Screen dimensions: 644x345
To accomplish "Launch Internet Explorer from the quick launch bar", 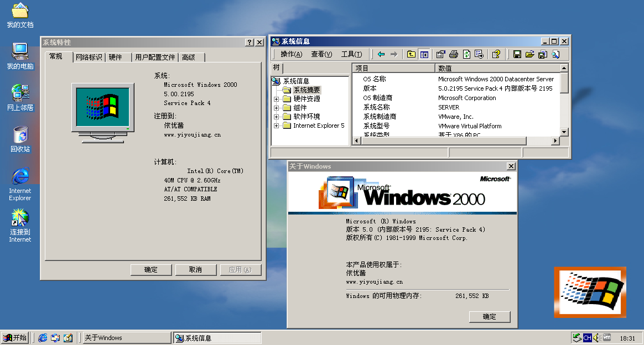I will (43, 338).
